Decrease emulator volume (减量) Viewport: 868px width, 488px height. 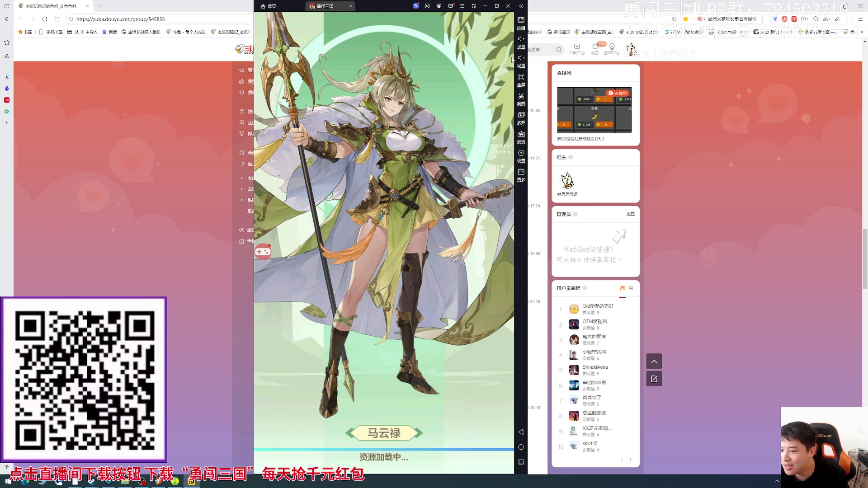(x=521, y=61)
